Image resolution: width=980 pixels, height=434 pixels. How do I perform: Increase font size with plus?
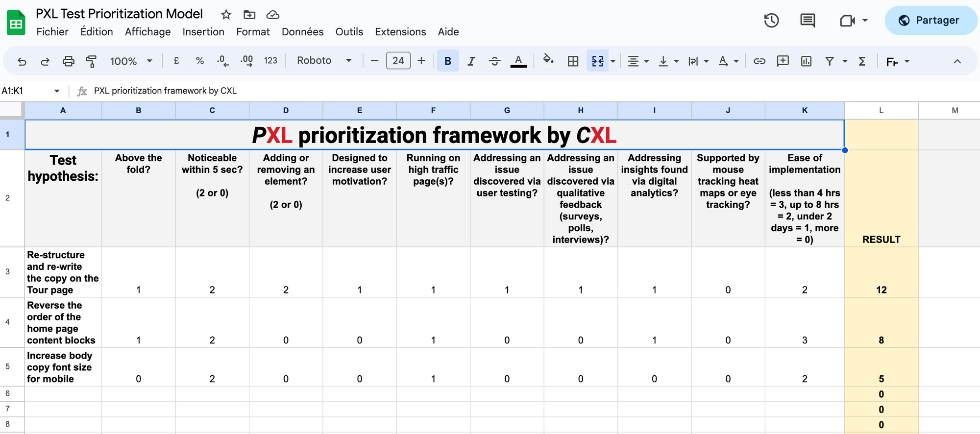pyautogui.click(x=421, y=61)
